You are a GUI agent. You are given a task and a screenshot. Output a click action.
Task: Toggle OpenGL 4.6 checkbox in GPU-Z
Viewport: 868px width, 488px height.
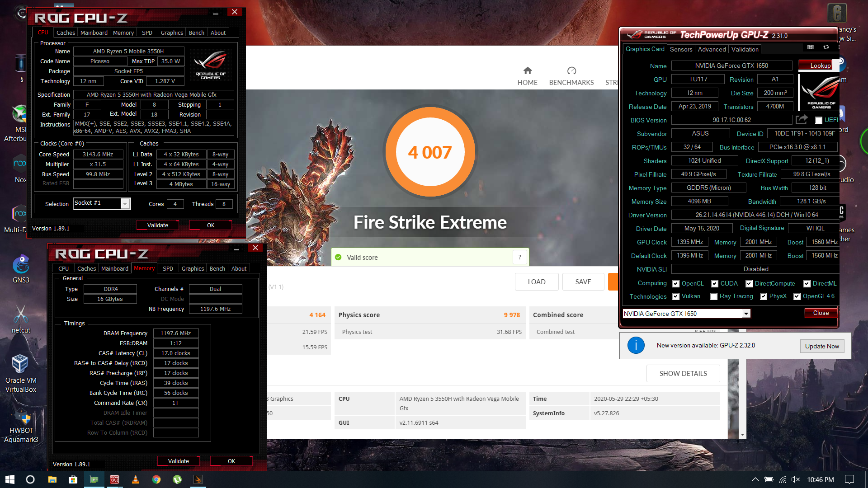coord(797,296)
